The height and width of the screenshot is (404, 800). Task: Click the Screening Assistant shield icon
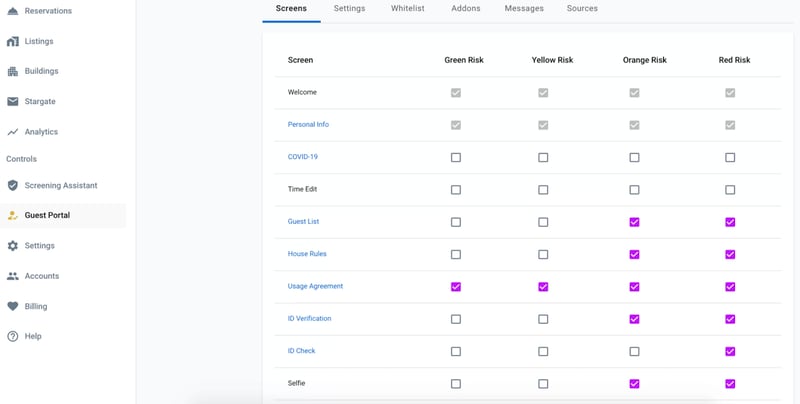[13, 185]
